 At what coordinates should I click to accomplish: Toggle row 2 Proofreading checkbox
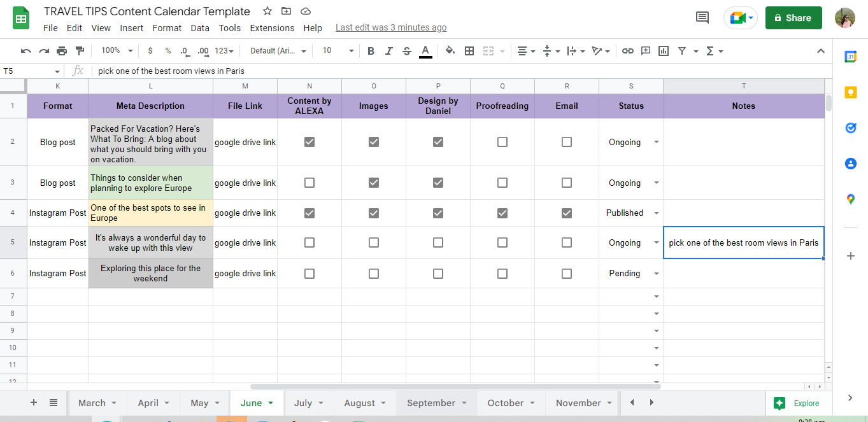(502, 142)
